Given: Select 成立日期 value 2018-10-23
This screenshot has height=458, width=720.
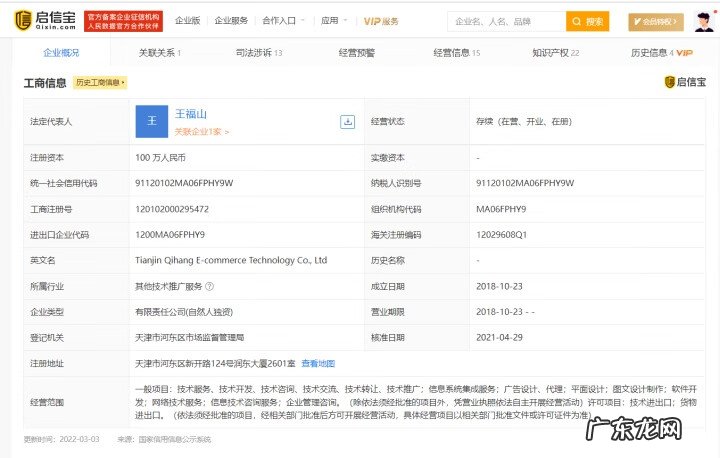Looking at the screenshot, I should click(x=499, y=286).
